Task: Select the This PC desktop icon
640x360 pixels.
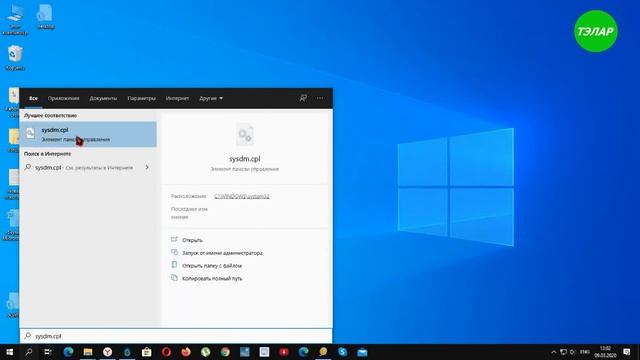Action: point(15,20)
